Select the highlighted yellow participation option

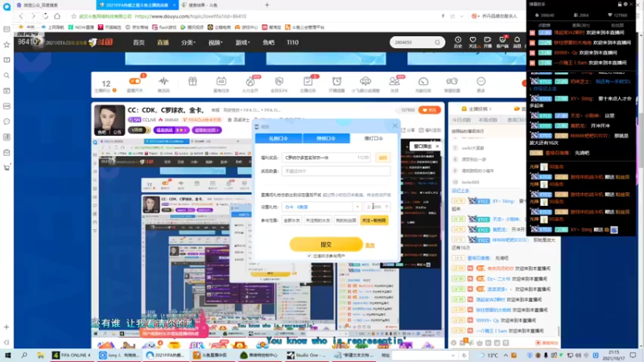click(x=374, y=220)
